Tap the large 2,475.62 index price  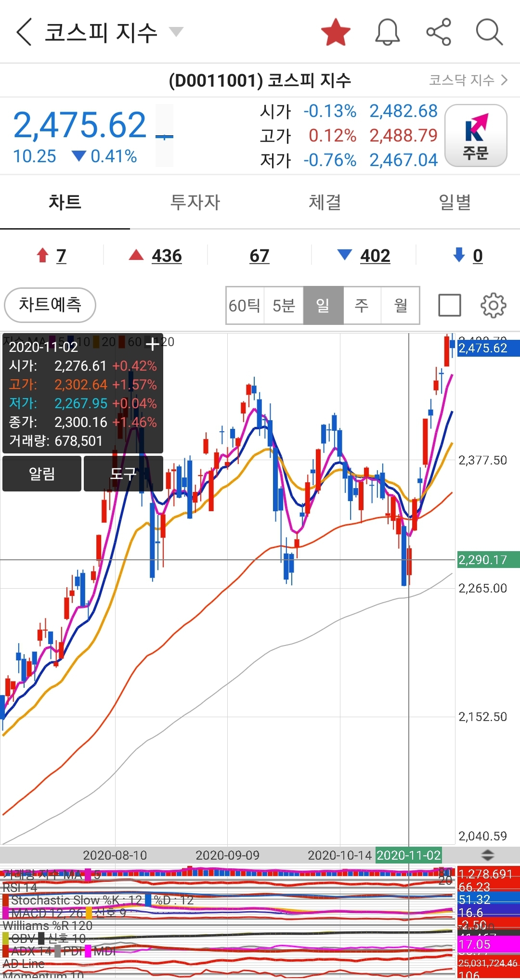coord(80,125)
